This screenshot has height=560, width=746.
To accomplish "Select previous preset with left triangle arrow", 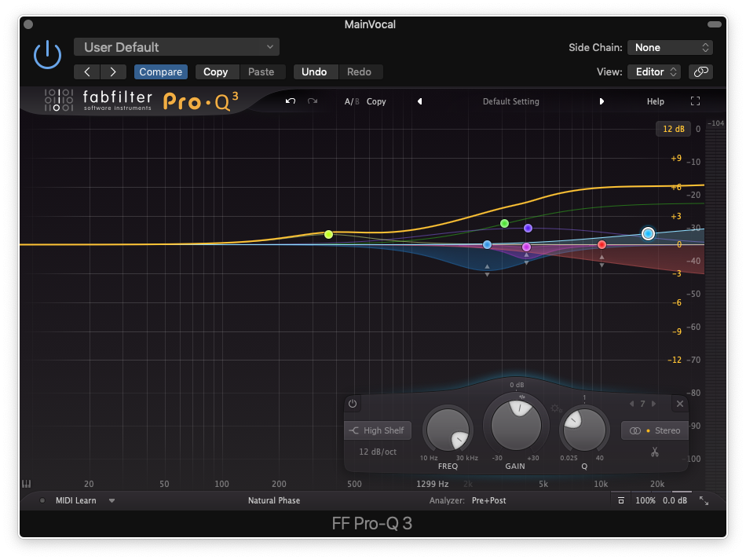I will pos(419,101).
